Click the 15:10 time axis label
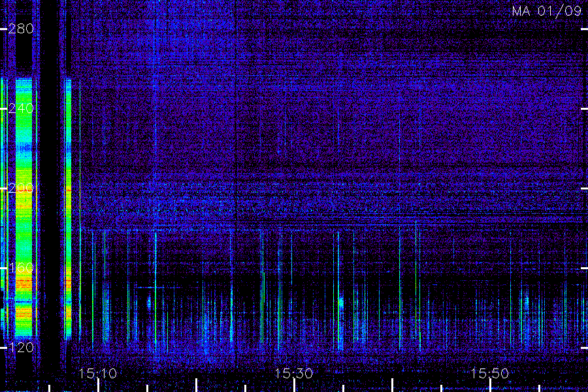Image resolution: width=588 pixels, height=392 pixels. [97, 374]
